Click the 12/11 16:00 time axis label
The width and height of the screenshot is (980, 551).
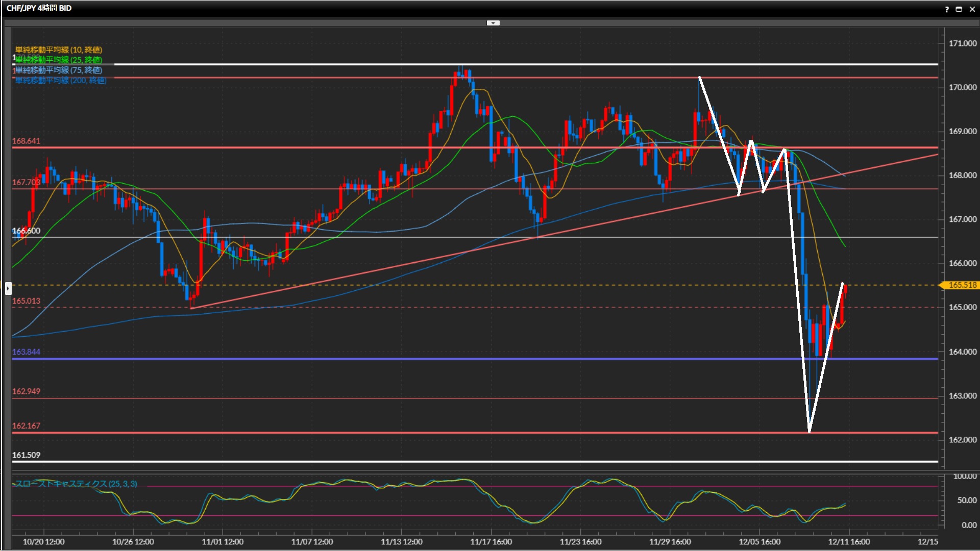pos(849,542)
